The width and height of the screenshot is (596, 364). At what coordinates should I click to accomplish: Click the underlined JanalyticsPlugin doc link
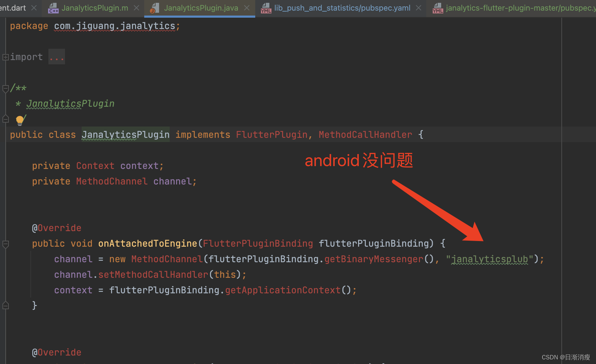coord(70,103)
